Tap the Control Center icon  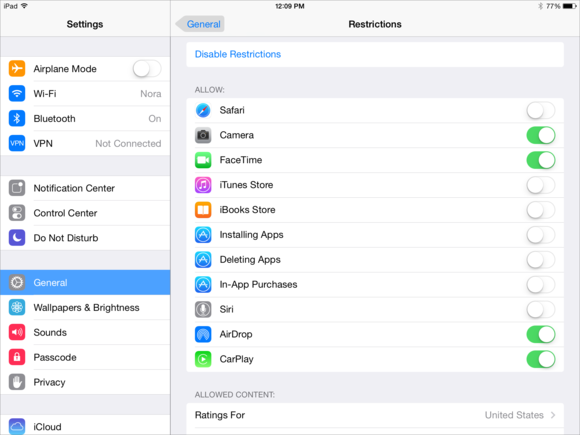point(17,213)
